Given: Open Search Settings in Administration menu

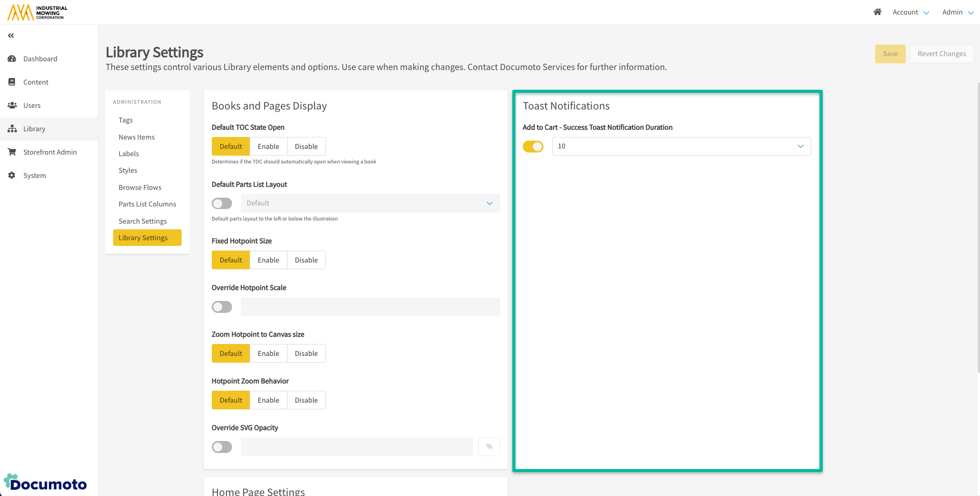Looking at the screenshot, I should (143, 221).
